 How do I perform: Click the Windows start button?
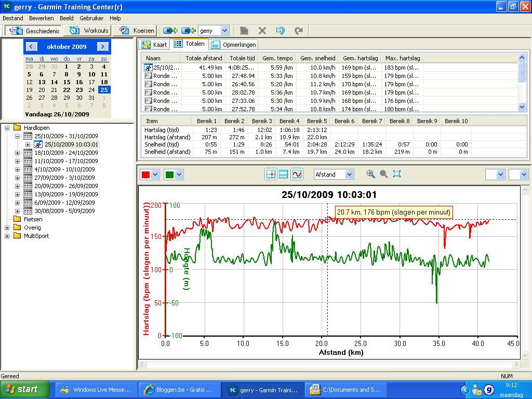pos(25,390)
